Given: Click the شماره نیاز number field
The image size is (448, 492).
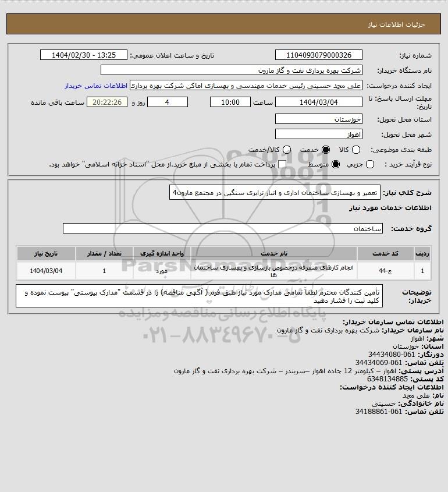Looking at the screenshot, I should pos(318,55).
